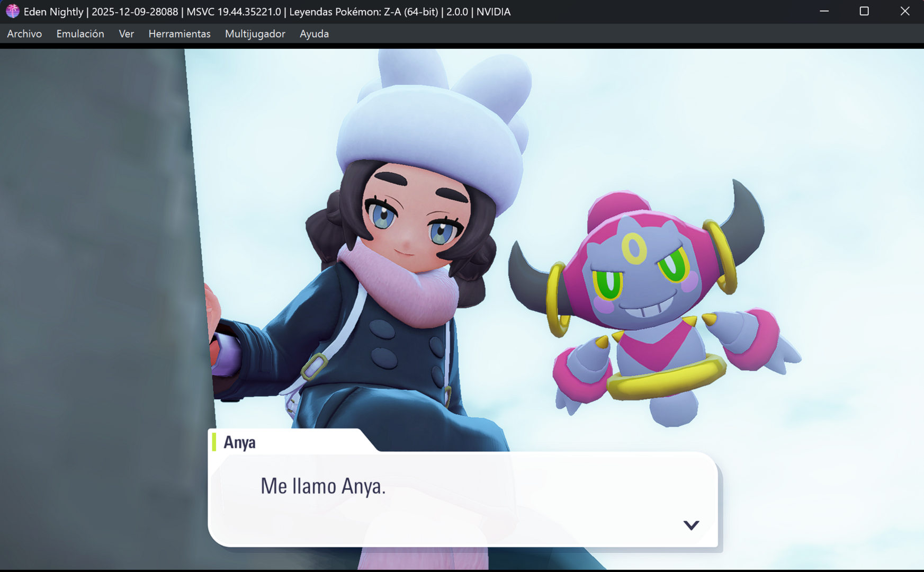The image size is (924, 572).
Task: Open the Herramientas menu
Action: (179, 34)
